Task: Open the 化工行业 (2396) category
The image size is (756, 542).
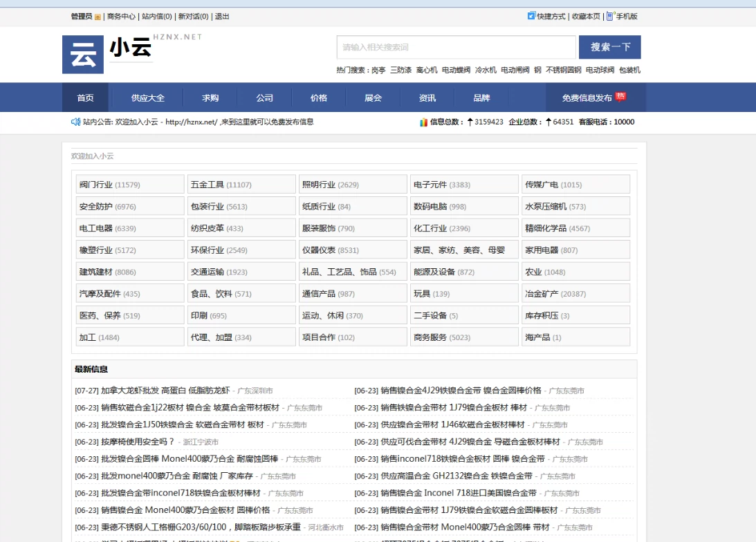Action: point(464,228)
